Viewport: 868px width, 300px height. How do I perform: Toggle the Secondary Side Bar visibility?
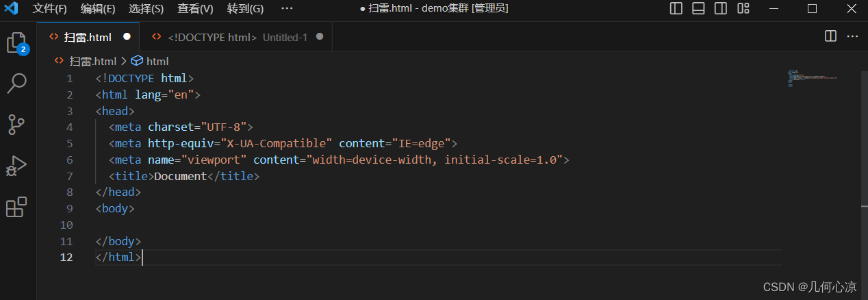pyautogui.click(x=721, y=9)
